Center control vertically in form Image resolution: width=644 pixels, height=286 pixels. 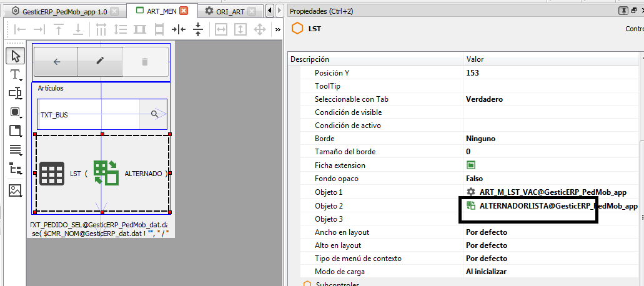[199, 29]
